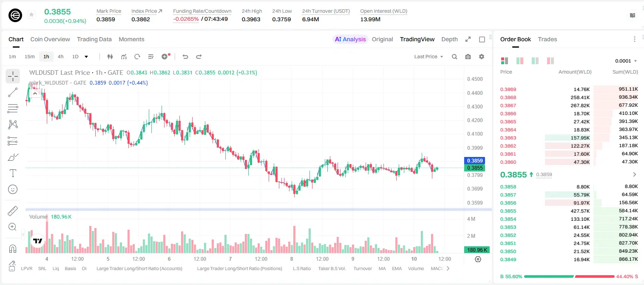Select the trend line drawing tool
The width and height of the screenshot is (644, 285).
[x=13, y=92]
